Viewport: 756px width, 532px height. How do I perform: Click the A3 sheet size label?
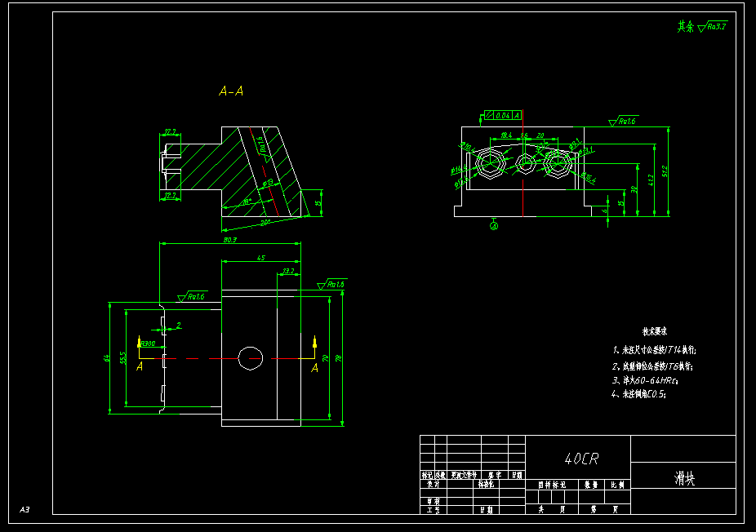[x=24, y=509]
